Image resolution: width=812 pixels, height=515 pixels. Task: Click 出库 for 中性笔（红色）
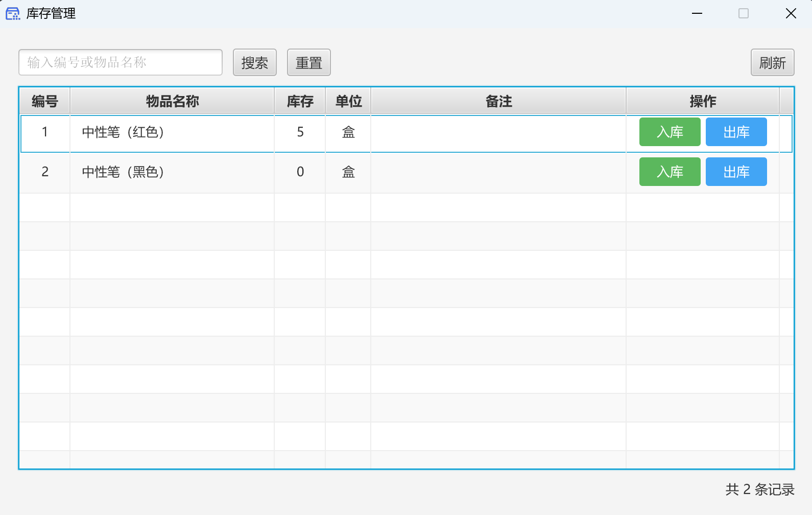[736, 132]
